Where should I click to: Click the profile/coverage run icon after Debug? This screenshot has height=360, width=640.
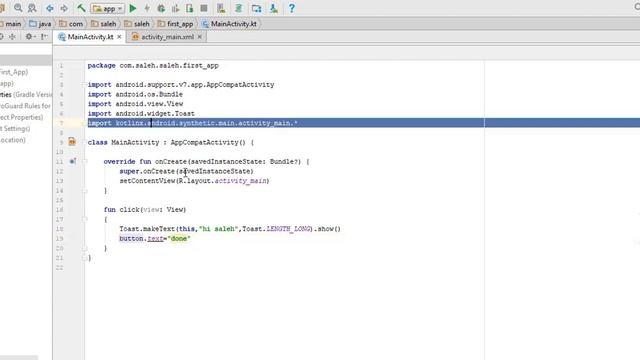click(x=176, y=8)
